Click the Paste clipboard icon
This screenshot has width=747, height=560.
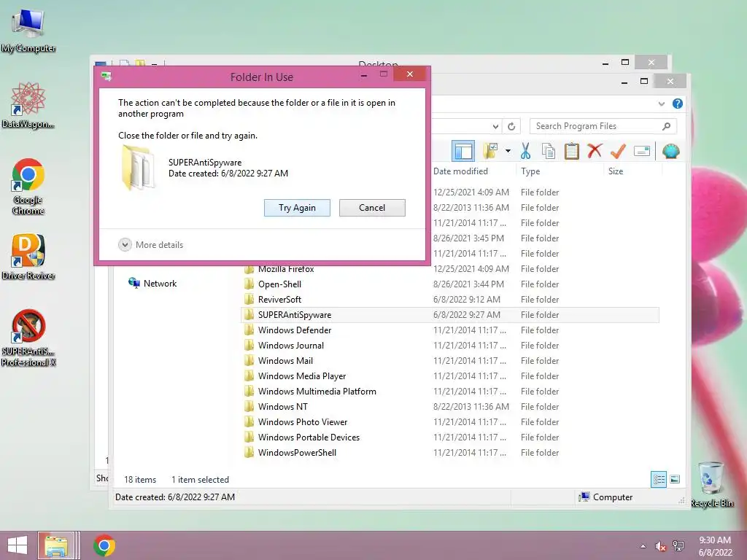(571, 152)
